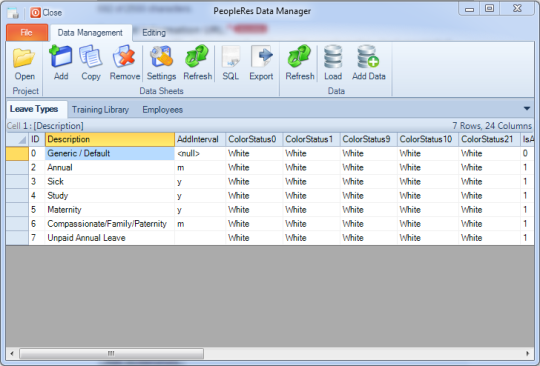The image size is (540, 366).
Task: Open a project with the Open folder icon
Action: [x=24, y=64]
